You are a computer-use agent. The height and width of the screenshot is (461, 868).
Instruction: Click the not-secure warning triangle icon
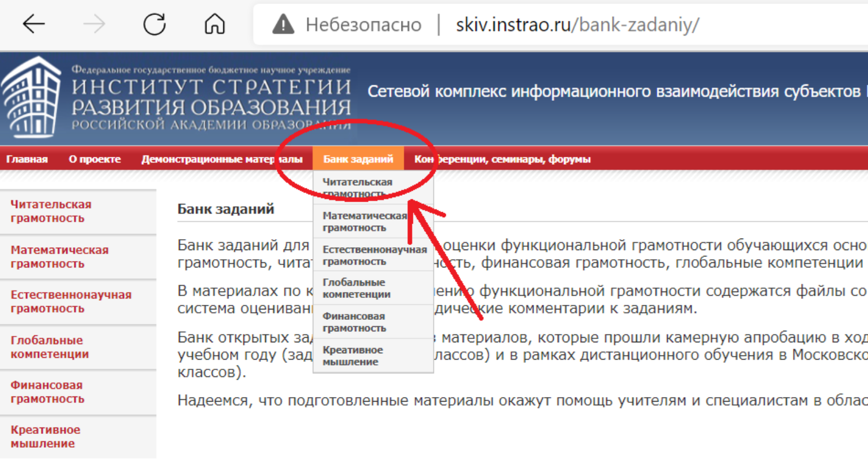[x=283, y=25]
